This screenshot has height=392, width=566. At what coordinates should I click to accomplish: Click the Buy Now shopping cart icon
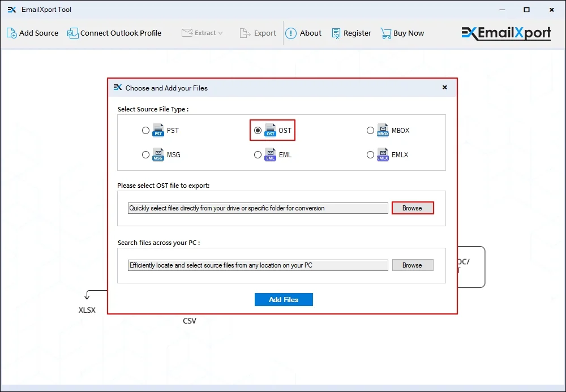pos(386,33)
